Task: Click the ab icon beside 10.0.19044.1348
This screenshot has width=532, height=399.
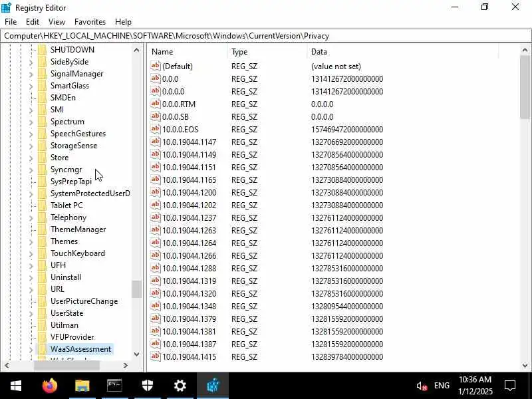Action: click(156, 306)
